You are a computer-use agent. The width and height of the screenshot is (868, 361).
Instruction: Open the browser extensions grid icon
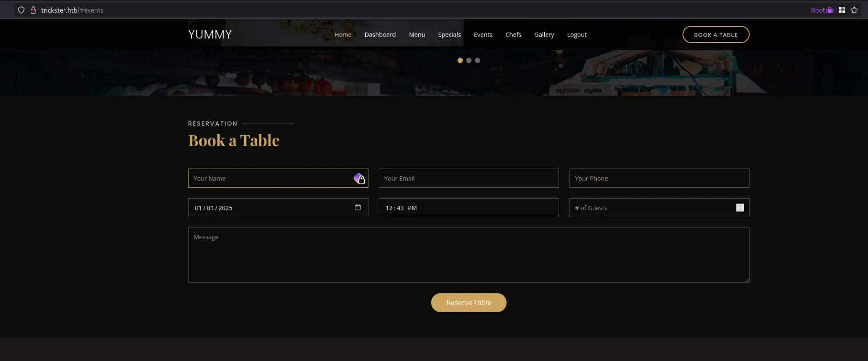(842, 10)
